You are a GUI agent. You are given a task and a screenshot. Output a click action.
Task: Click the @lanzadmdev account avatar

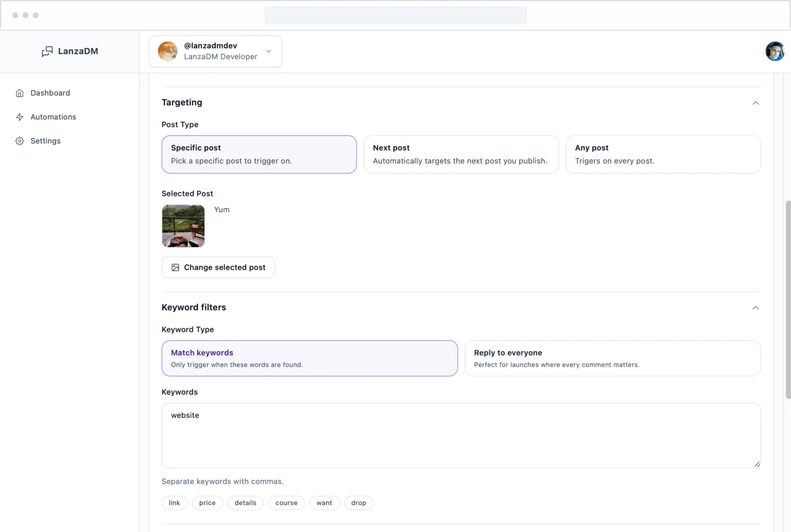point(168,51)
